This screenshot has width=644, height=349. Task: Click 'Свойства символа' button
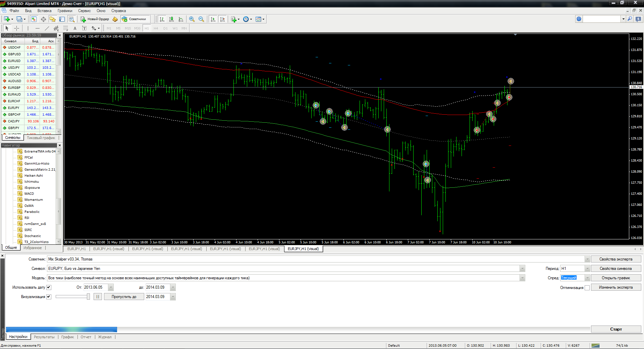[x=616, y=269]
